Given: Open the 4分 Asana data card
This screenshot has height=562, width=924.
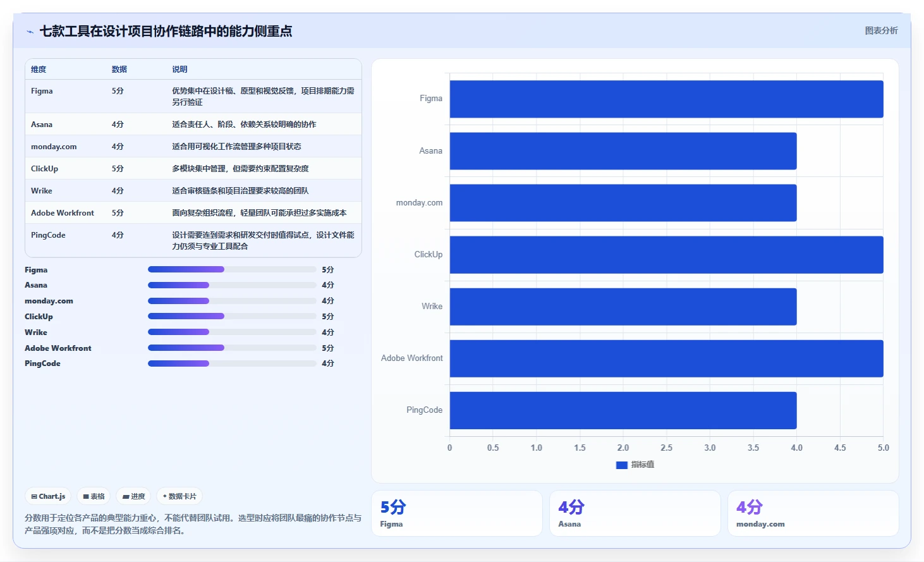Looking at the screenshot, I should [635, 513].
